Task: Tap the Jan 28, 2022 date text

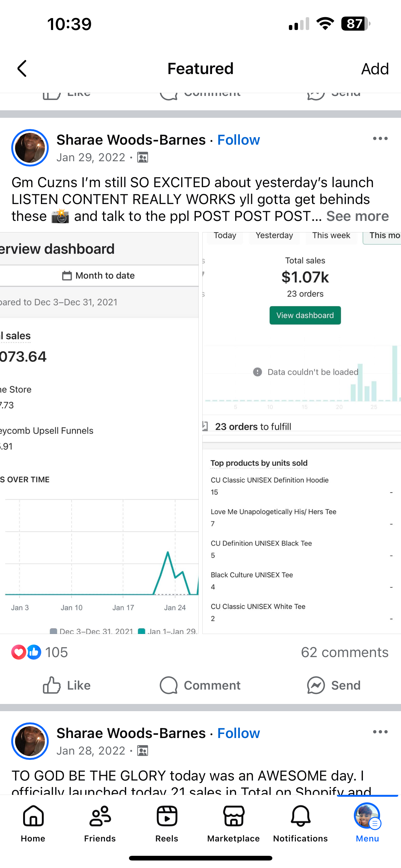Action: (x=91, y=751)
